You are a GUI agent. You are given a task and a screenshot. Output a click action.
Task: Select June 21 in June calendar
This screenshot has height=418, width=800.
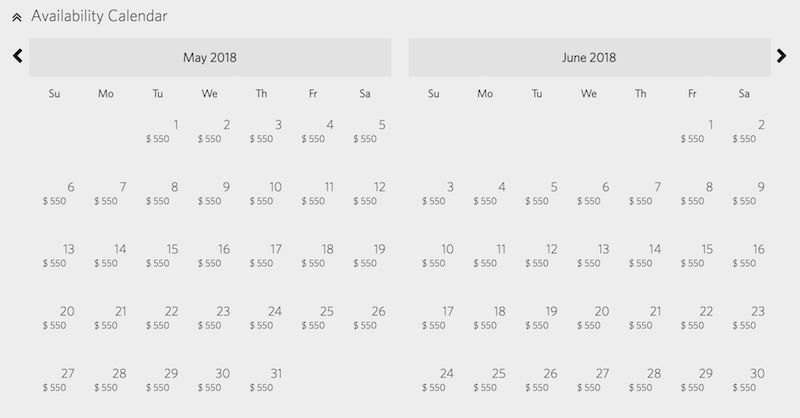pos(641,318)
